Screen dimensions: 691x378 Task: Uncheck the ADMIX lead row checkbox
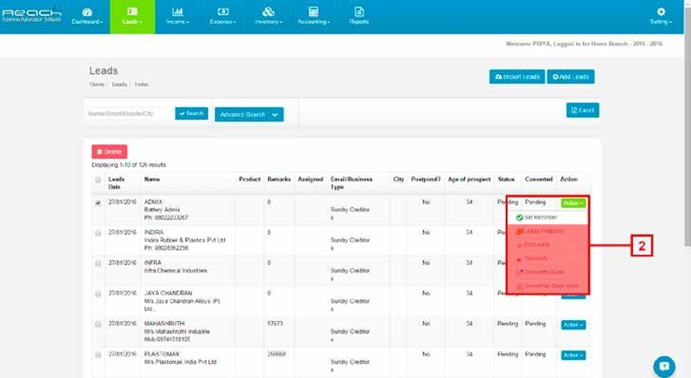98,203
